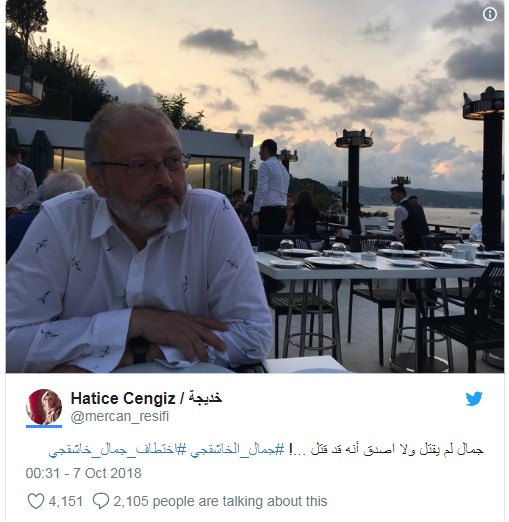This screenshot has width=509, height=522.
Task: Open Twitter via the blue bird logo
Action: click(x=474, y=399)
